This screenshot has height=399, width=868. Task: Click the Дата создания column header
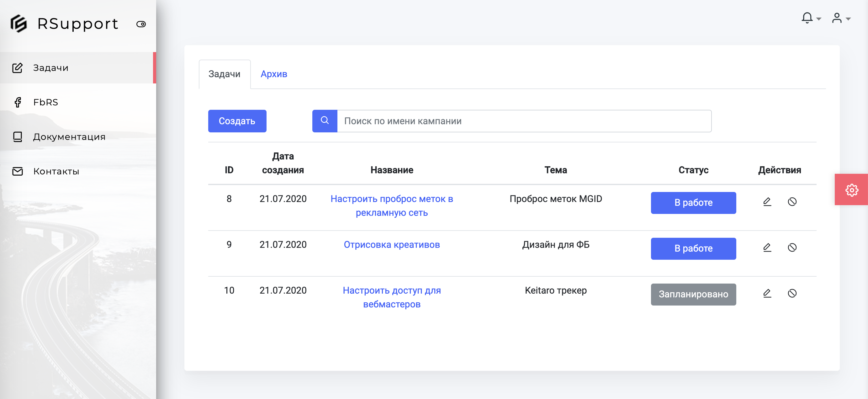(283, 163)
